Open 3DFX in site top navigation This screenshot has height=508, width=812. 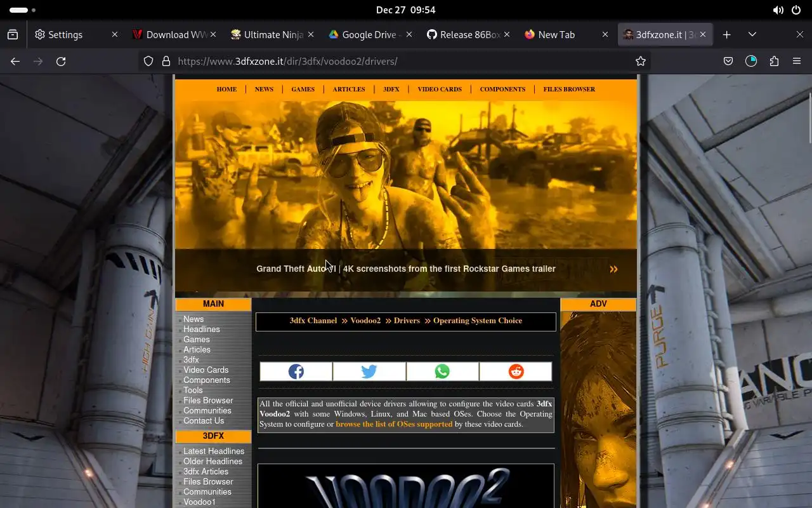click(391, 90)
